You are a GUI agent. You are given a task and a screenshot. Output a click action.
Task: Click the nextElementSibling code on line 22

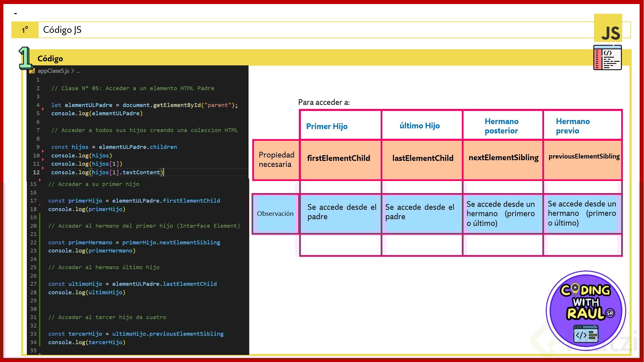[x=190, y=242]
